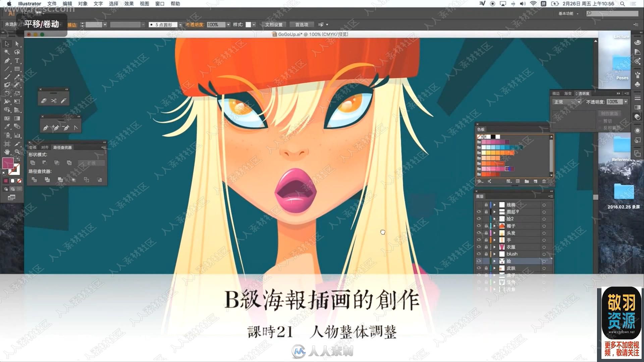The image size is (644, 362).
Task: Expand the 头发 layer contents
Action: pos(494,233)
